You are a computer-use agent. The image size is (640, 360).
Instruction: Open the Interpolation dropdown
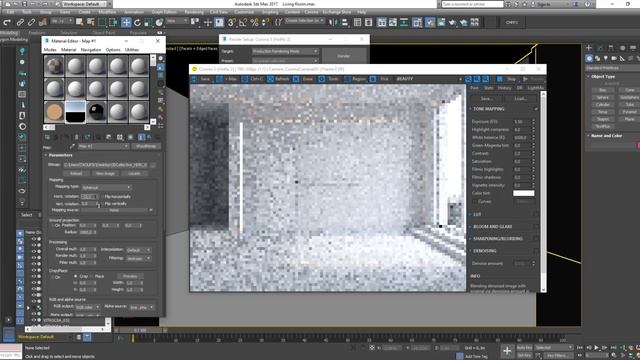pyautogui.click(x=139, y=250)
